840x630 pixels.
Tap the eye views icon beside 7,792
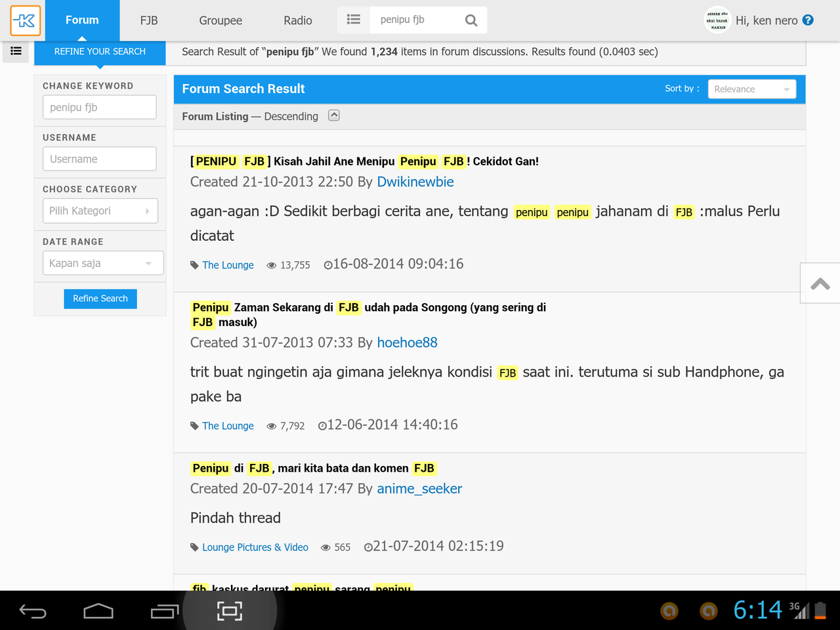tap(272, 426)
